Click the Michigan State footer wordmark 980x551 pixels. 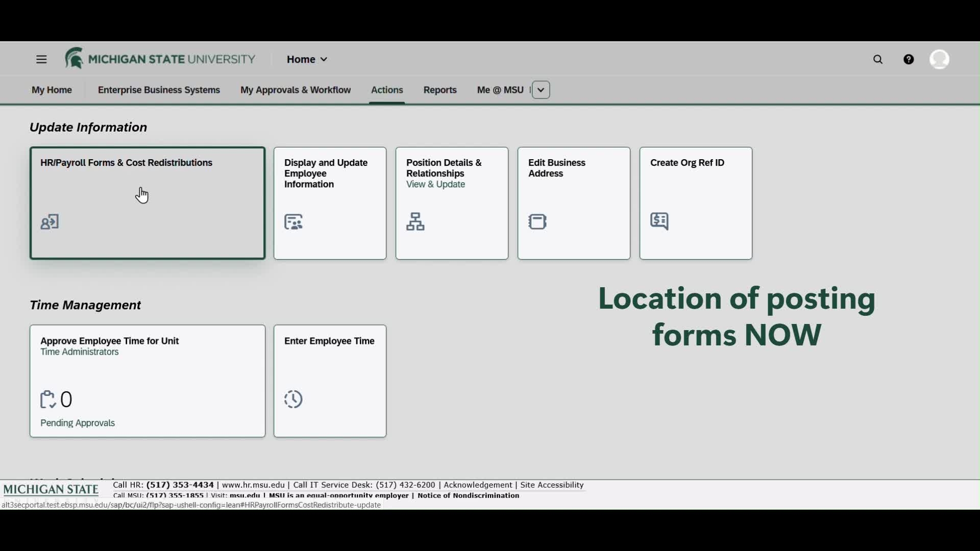51,490
